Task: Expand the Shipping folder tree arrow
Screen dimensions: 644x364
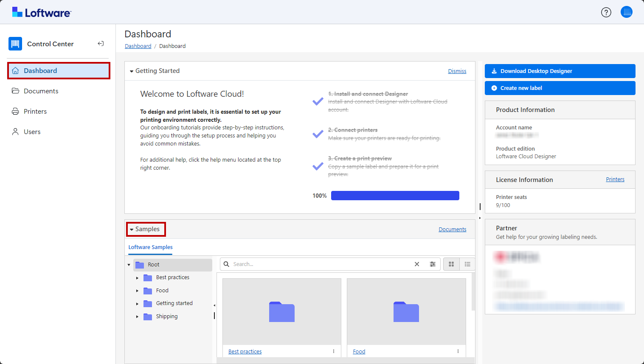Action: click(137, 316)
